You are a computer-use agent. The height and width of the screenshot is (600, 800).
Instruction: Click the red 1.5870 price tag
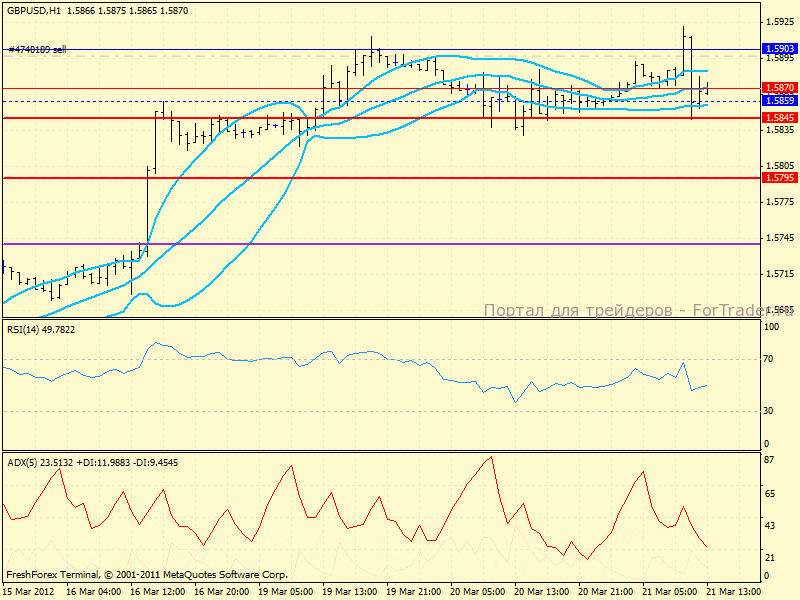pos(780,88)
